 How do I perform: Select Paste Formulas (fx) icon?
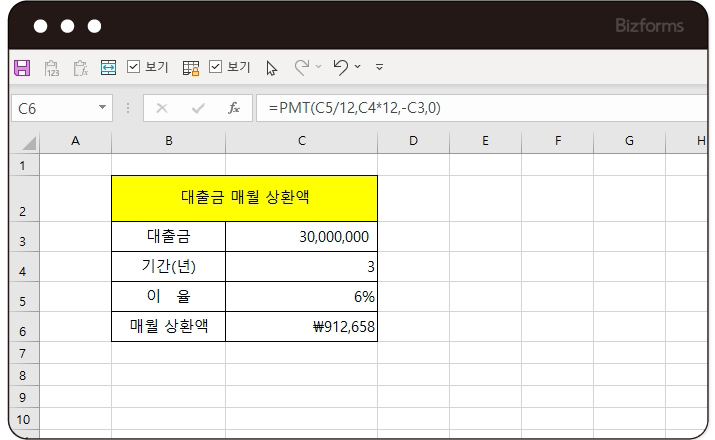coord(80,68)
